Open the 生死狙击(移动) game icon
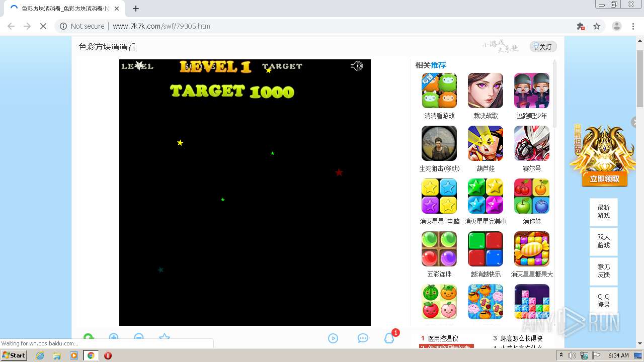The image size is (644, 362). [x=439, y=143]
